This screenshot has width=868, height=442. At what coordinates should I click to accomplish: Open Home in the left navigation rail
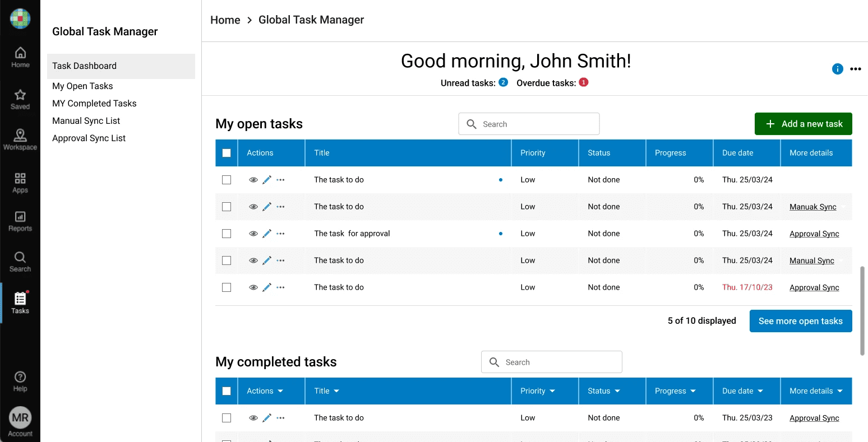(x=20, y=57)
